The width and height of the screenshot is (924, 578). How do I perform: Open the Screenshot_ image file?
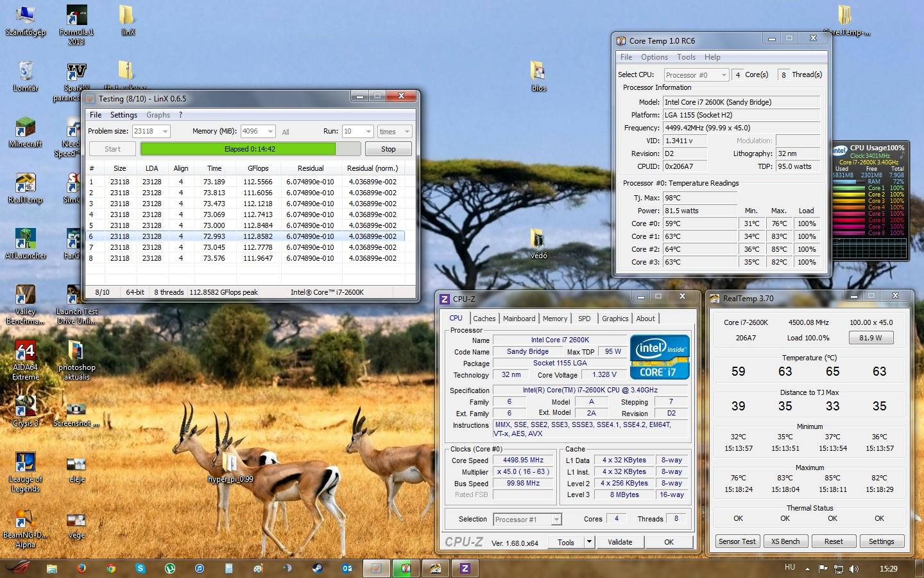76,412
